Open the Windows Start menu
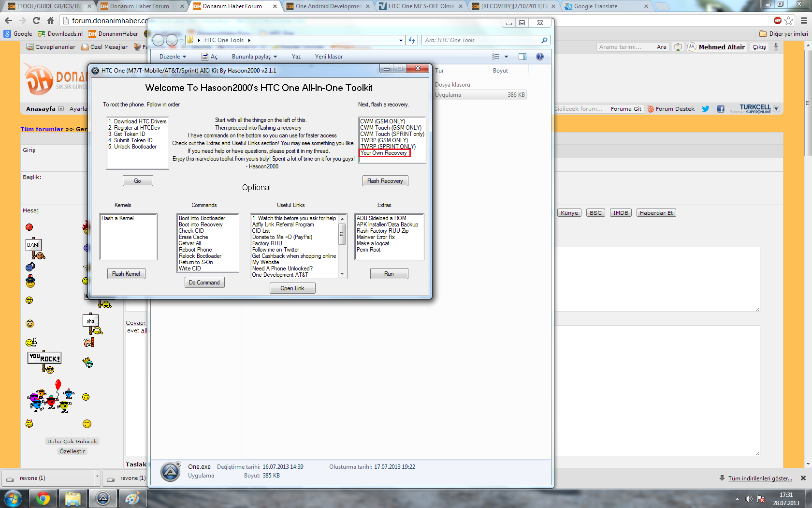The height and width of the screenshot is (508, 812). (13, 498)
